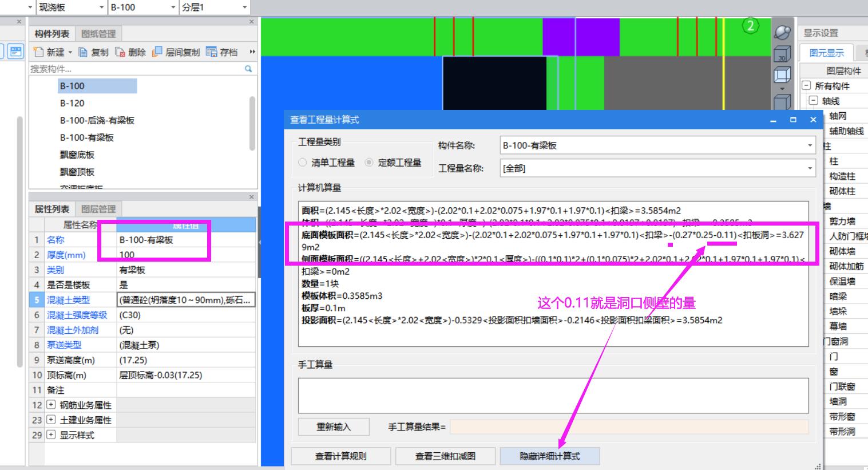The width and height of the screenshot is (868, 470).
Task: Click the New component (新建) icon
Action: click(x=39, y=52)
